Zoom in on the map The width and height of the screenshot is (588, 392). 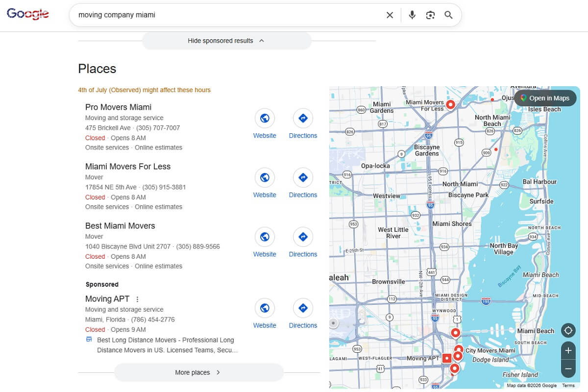[x=568, y=351]
